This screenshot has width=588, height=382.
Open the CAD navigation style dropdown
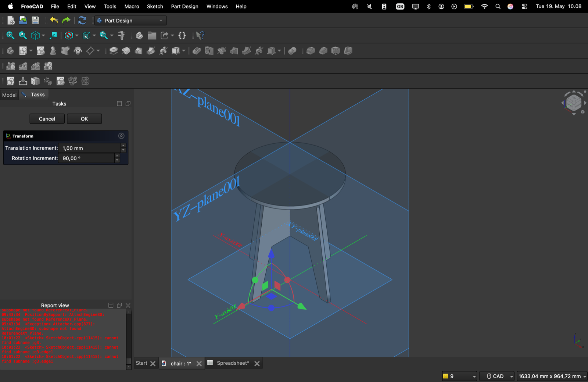tap(497, 376)
